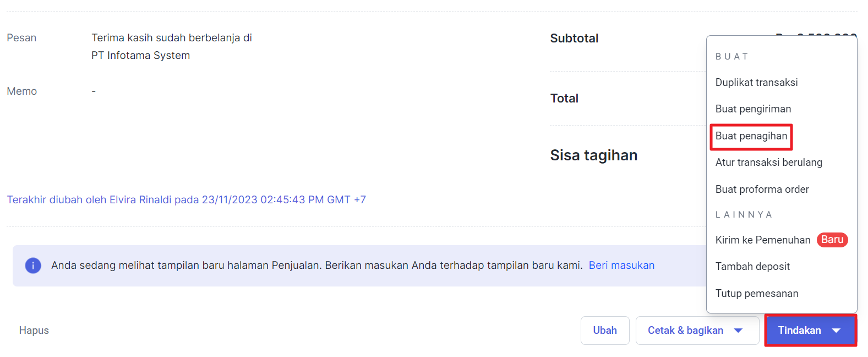
Task: Select Duplikat transaksi from the menu
Action: pos(756,83)
